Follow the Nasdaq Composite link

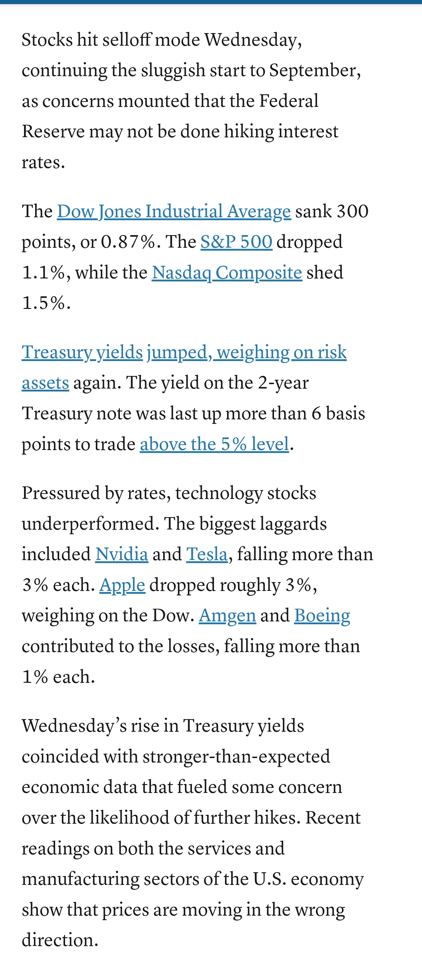point(227,273)
